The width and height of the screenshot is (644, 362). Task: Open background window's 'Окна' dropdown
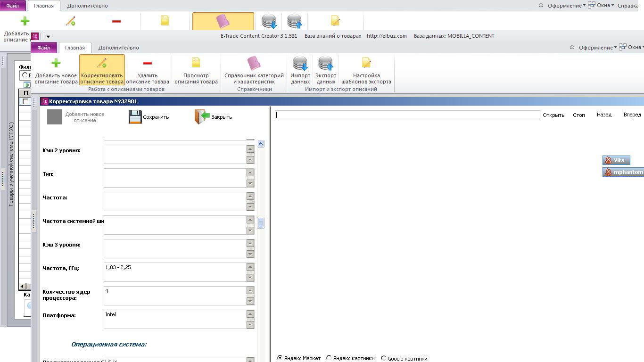601,6
